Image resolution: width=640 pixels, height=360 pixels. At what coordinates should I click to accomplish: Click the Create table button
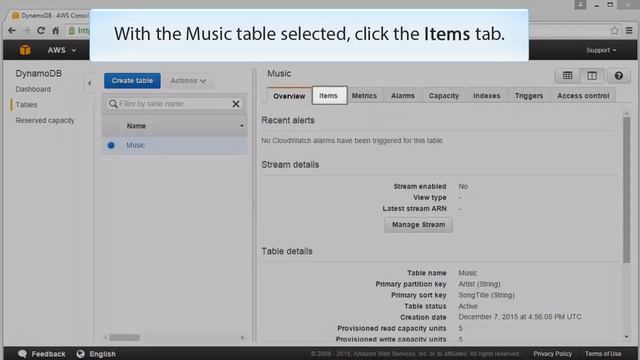132,81
